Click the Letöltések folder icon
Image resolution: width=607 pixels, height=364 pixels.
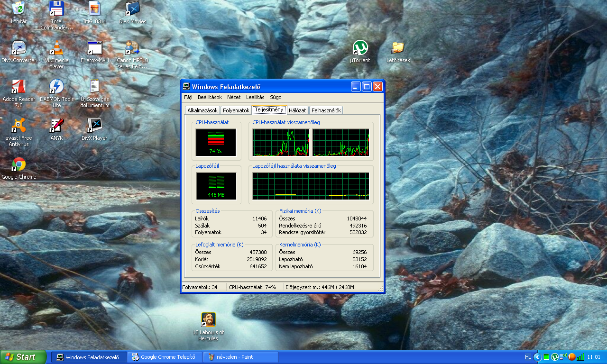coord(398,48)
